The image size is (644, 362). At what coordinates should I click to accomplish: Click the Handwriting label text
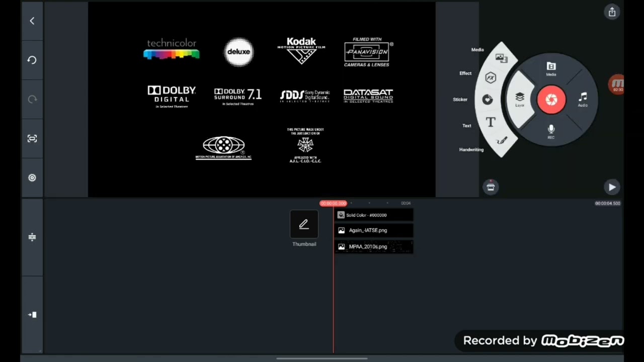(x=471, y=150)
